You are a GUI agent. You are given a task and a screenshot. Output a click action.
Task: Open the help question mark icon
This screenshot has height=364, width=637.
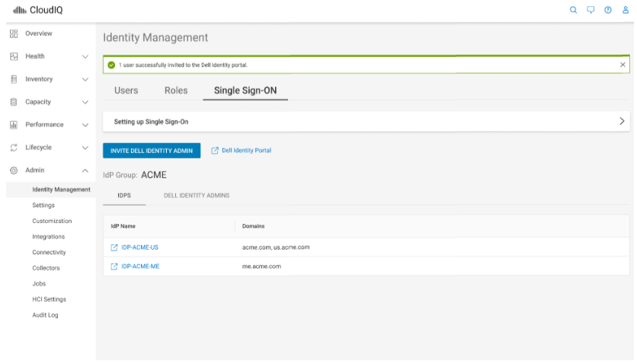[x=608, y=10]
